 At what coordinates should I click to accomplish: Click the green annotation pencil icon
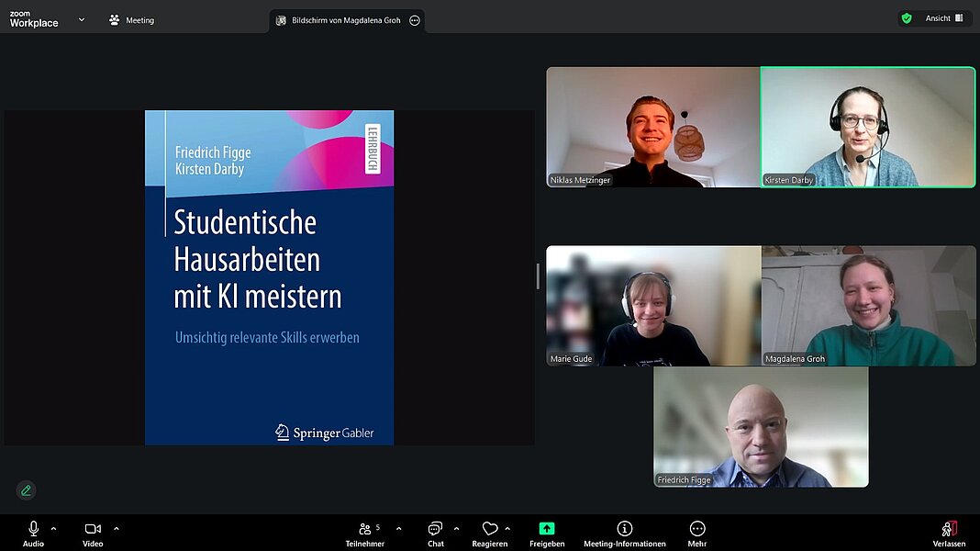[26, 491]
